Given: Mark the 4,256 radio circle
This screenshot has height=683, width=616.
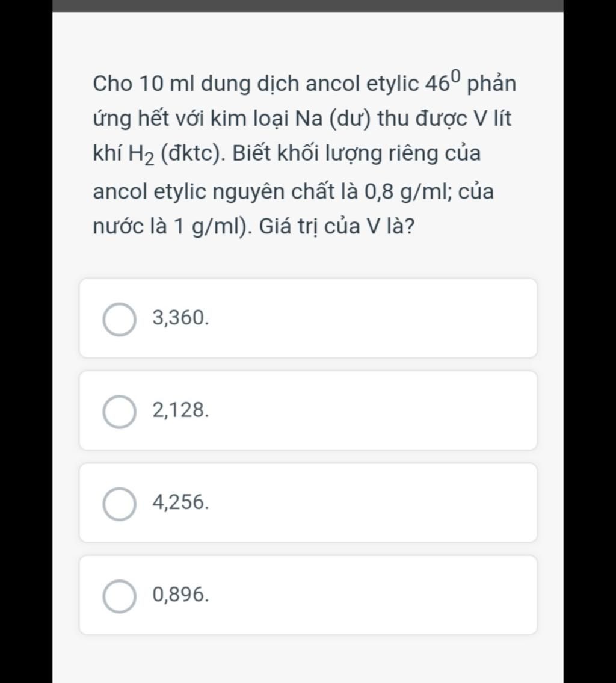Looking at the screenshot, I should [119, 504].
